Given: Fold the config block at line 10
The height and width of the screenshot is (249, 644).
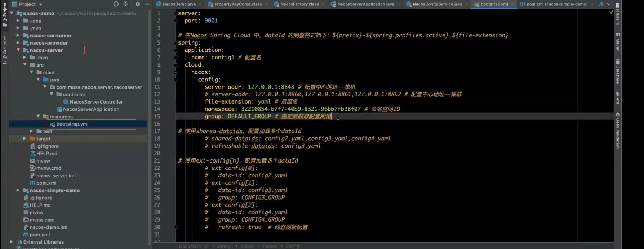Looking at the screenshot, I should (x=176, y=80).
